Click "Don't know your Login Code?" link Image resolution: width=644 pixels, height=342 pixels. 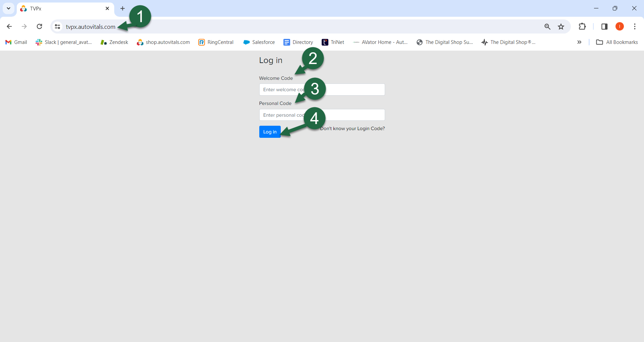pos(353,128)
